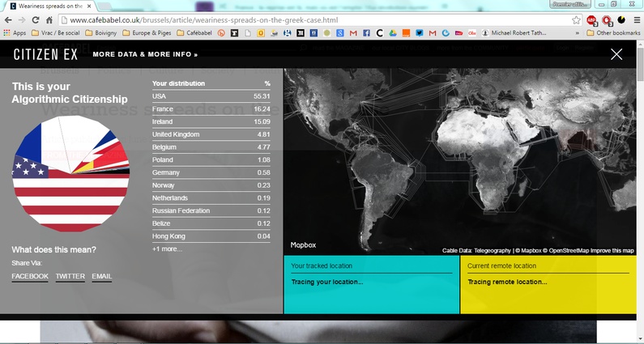Open the Europe & Piges bookmark folder

pyautogui.click(x=147, y=33)
